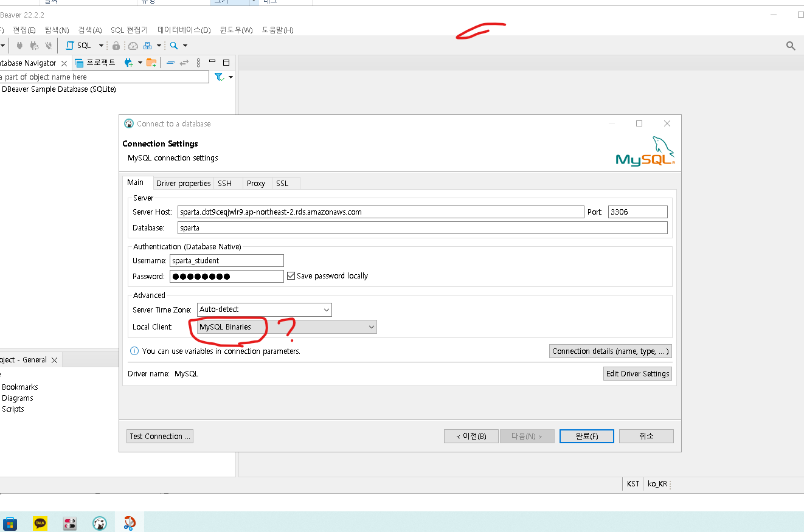This screenshot has width=804, height=532.
Task: Click the blue database structure icon
Action: [x=148, y=46]
